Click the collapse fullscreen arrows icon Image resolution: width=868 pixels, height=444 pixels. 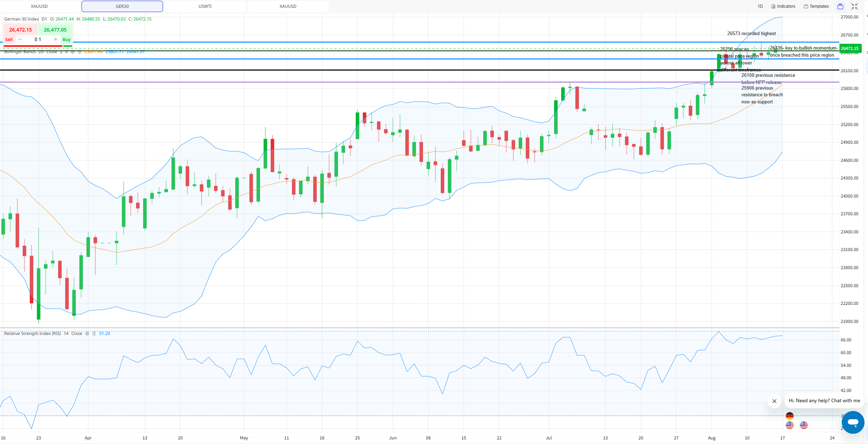point(855,6)
